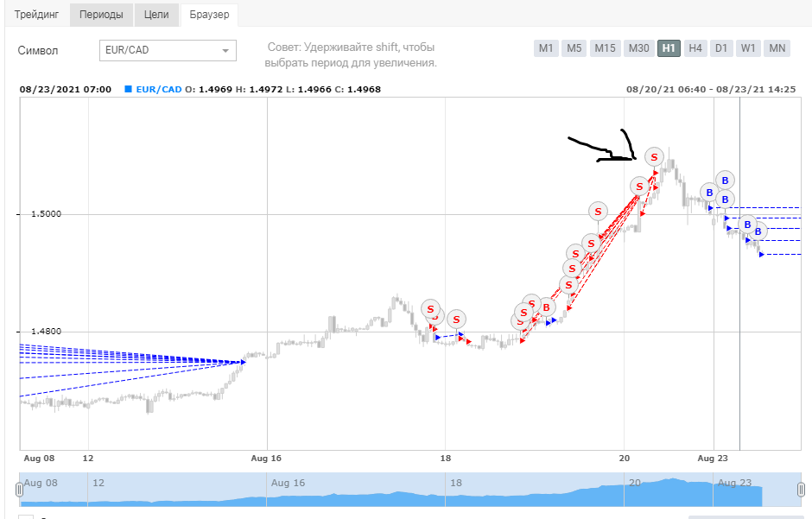Grab the right handle of the range navigator

(801, 489)
